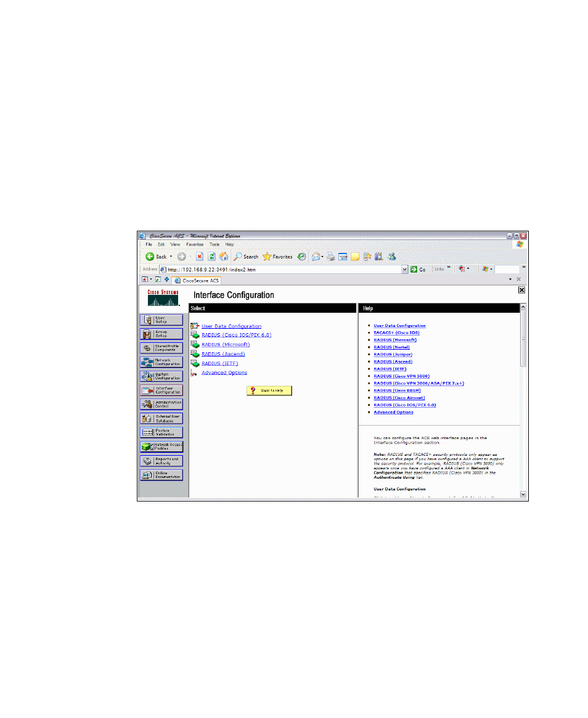This screenshot has width=588, height=718.
Task: Click the Messenger people icon in toolbar
Action: 392,257
